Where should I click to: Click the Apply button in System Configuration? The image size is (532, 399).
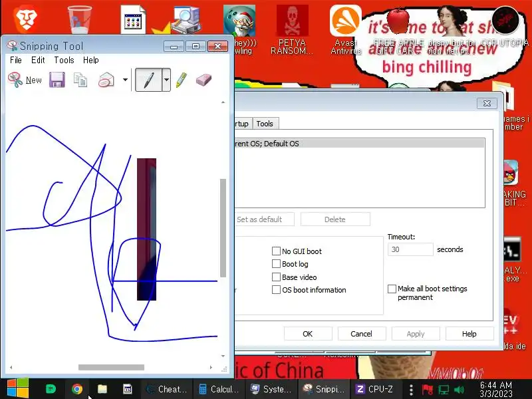[x=416, y=334]
